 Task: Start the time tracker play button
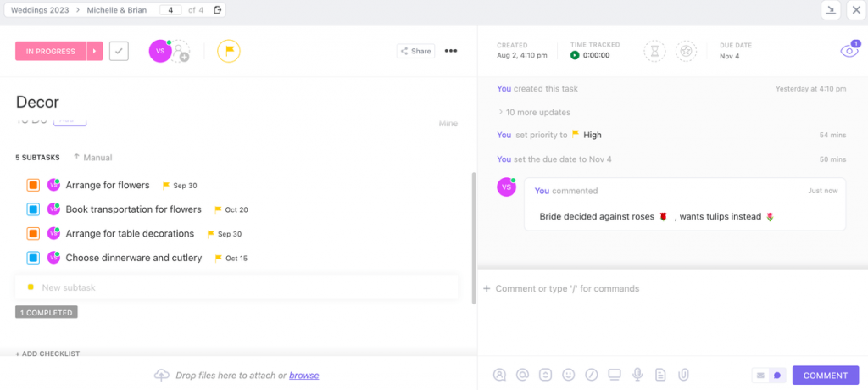point(575,55)
